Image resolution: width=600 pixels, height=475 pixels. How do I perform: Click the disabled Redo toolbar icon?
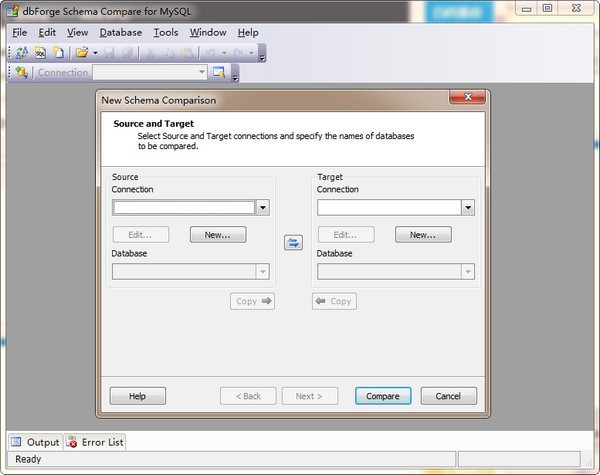[x=238, y=53]
